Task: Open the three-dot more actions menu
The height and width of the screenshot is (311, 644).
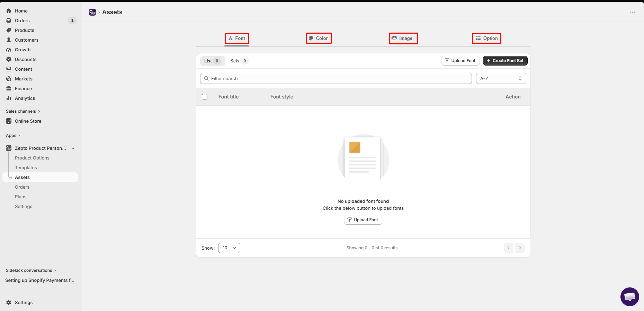Action: pyautogui.click(x=633, y=12)
